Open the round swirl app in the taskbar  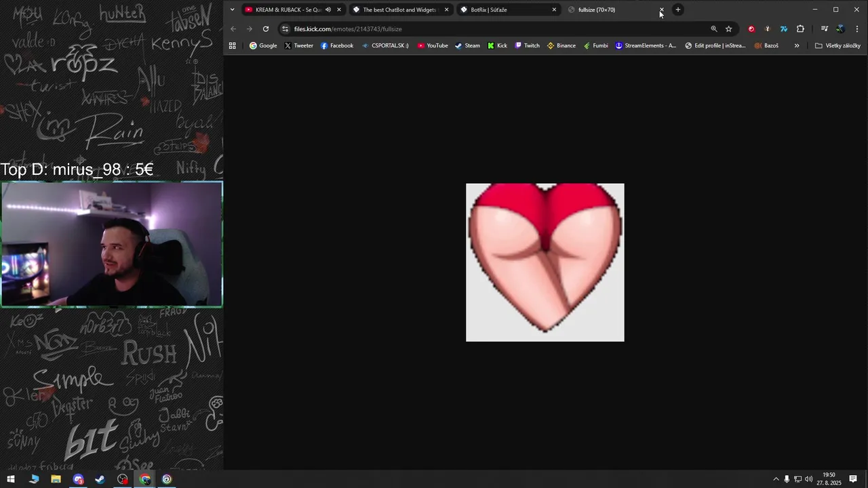tap(167, 479)
